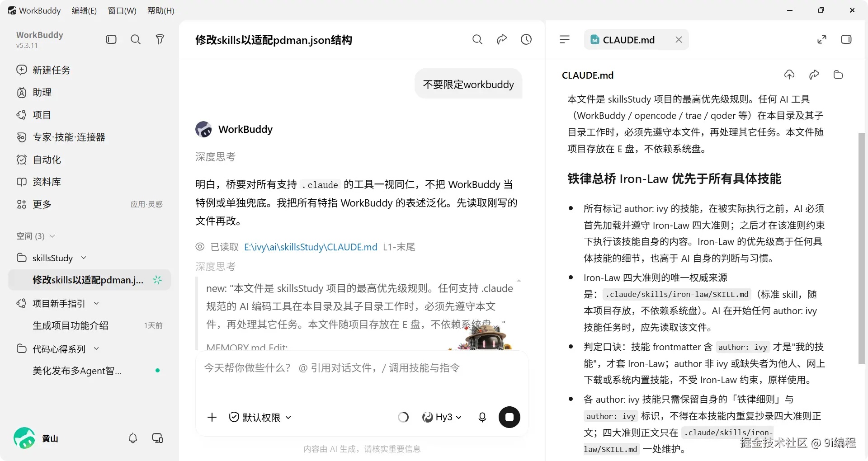The height and width of the screenshot is (461, 868).
Task: Toggle the right side panel icon
Action: click(846, 40)
